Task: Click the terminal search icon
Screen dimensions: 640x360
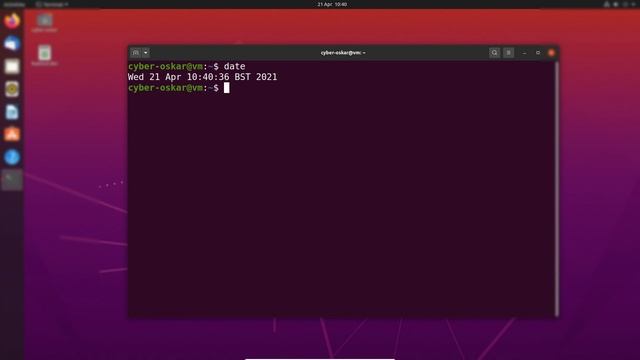Action: (494, 53)
